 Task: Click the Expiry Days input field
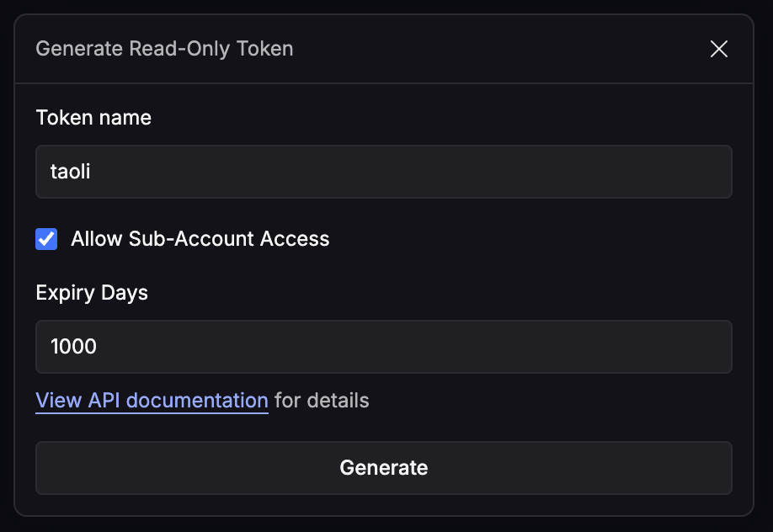pos(383,346)
